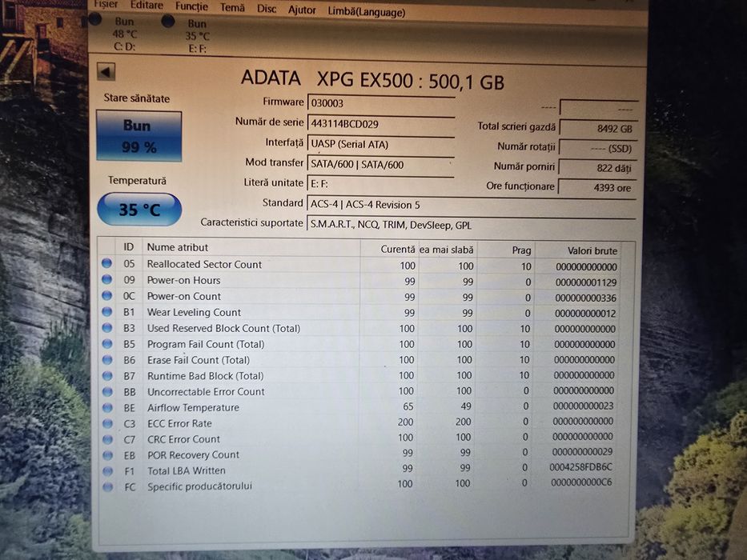Viewport: 747px width, 560px height.
Task: Select the C: D: disk at 48 °C
Action: (125, 34)
